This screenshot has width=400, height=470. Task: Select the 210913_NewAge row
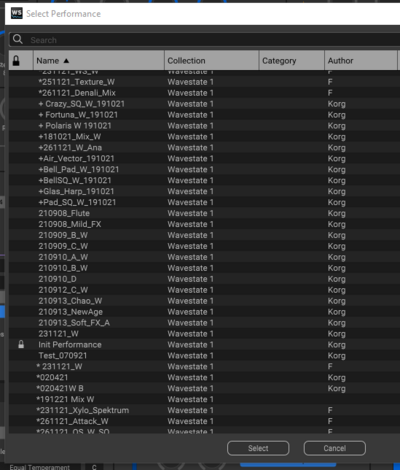[x=204, y=312]
